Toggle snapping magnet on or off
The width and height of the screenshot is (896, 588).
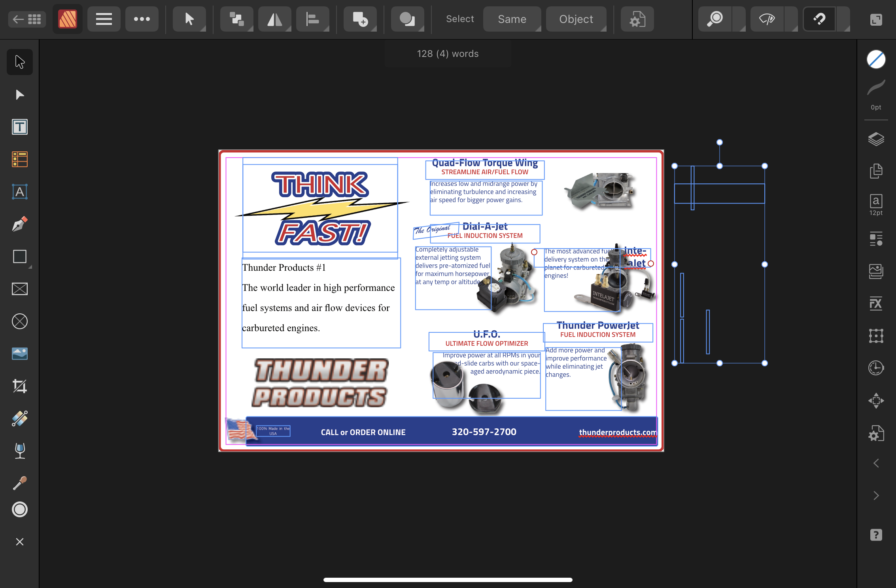pyautogui.click(x=819, y=19)
